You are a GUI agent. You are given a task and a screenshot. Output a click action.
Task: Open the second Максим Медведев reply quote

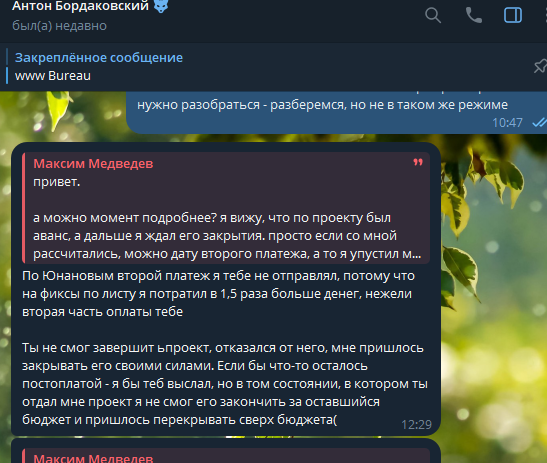pyautogui.click(x=226, y=456)
